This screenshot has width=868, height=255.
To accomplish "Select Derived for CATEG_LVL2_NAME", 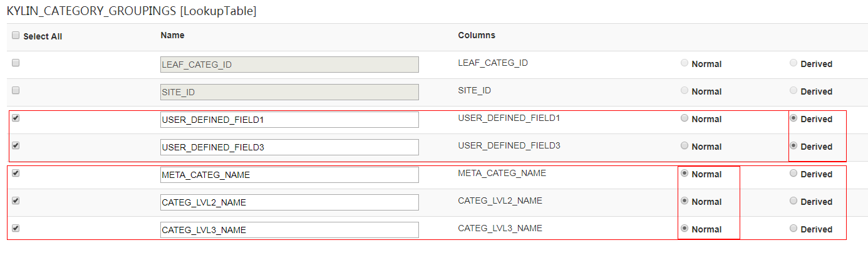I will (x=793, y=201).
